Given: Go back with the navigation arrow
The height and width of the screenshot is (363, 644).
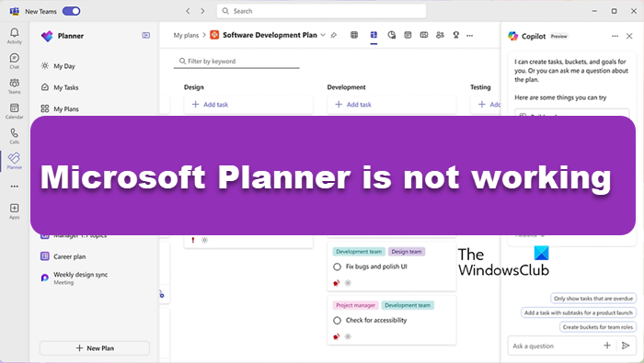Looking at the screenshot, I should [188, 11].
